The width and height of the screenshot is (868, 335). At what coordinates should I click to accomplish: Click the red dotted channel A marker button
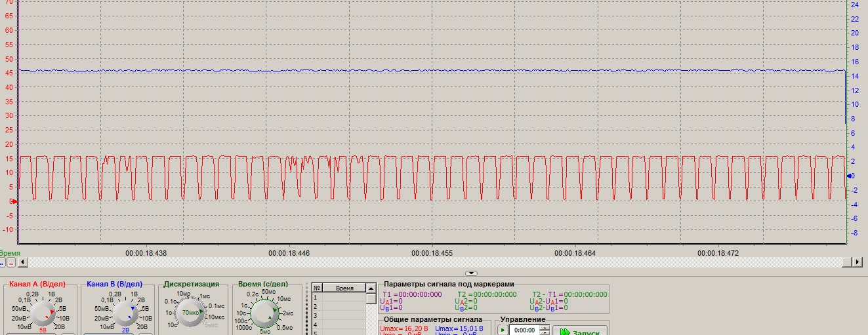[10, 262]
